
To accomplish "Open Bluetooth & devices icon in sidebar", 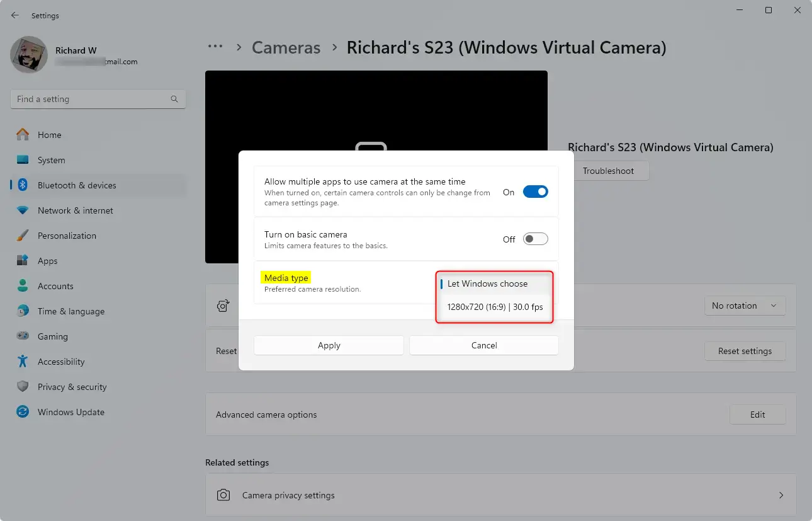I will tap(23, 185).
